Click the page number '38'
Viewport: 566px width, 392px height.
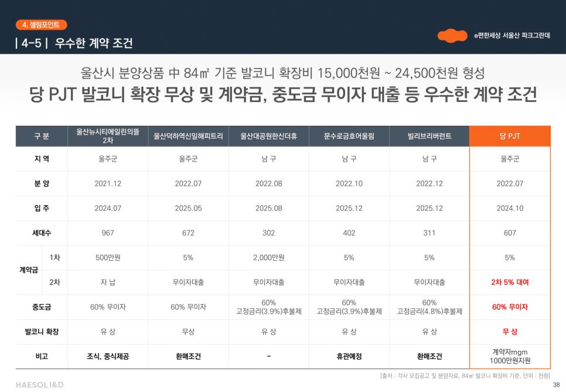pyautogui.click(x=556, y=385)
